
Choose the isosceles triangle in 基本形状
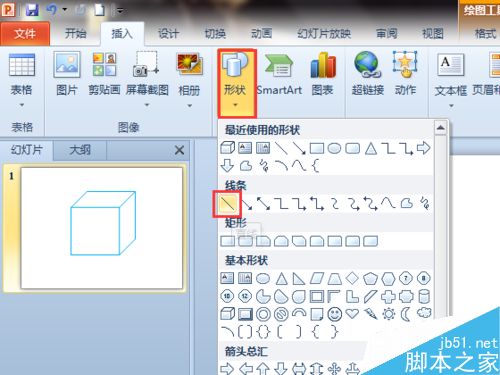(281, 278)
